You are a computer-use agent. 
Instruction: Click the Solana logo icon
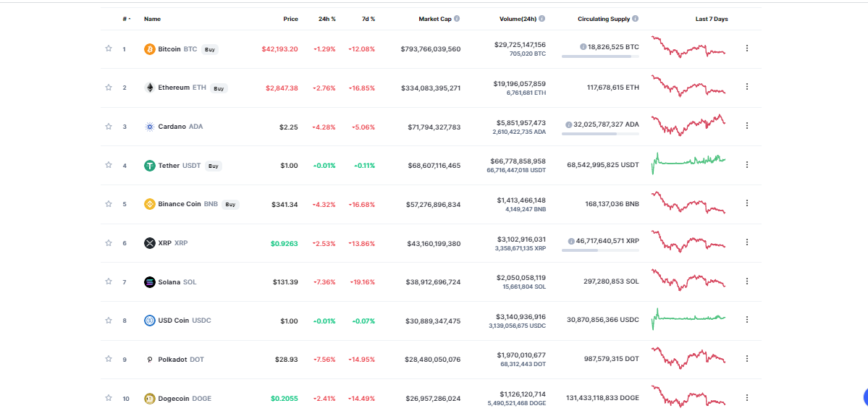[149, 282]
